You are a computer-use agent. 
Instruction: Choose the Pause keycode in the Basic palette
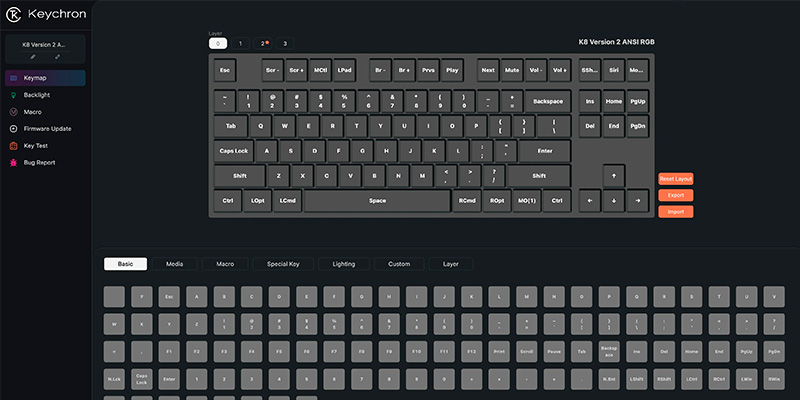point(554,352)
